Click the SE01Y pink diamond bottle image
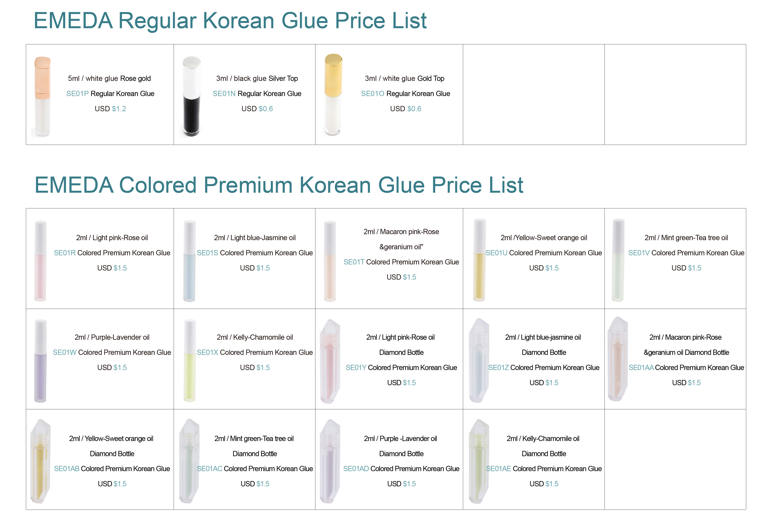 330,361
